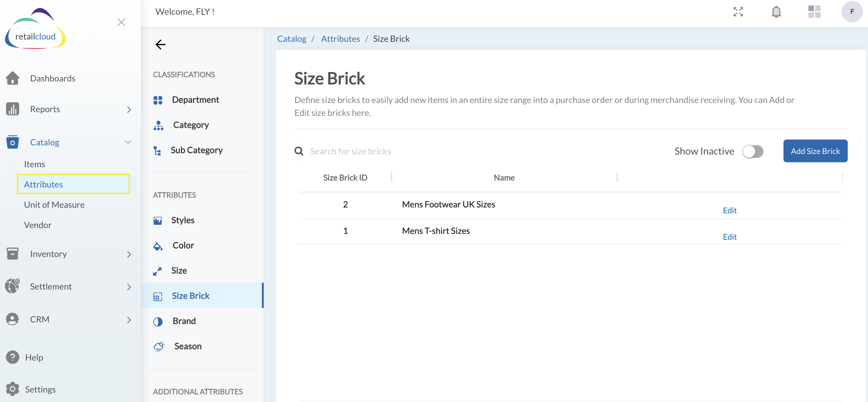Click the Help question mark icon
Viewport: 868px width, 402px height.
click(x=13, y=357)
